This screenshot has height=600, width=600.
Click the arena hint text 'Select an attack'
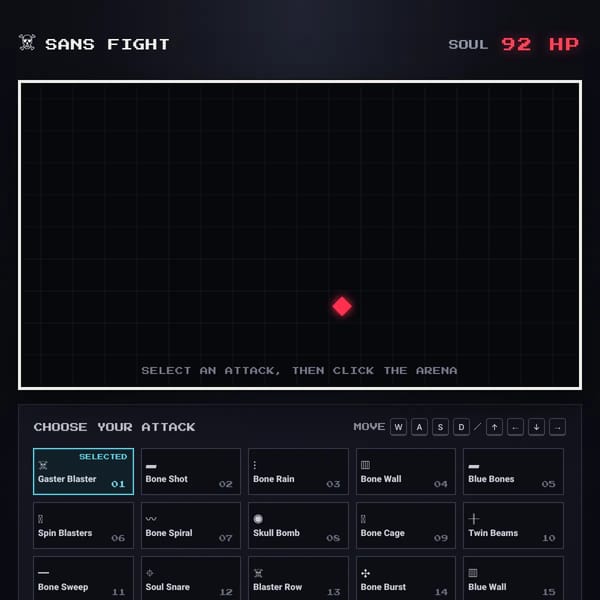coord(299,370)
